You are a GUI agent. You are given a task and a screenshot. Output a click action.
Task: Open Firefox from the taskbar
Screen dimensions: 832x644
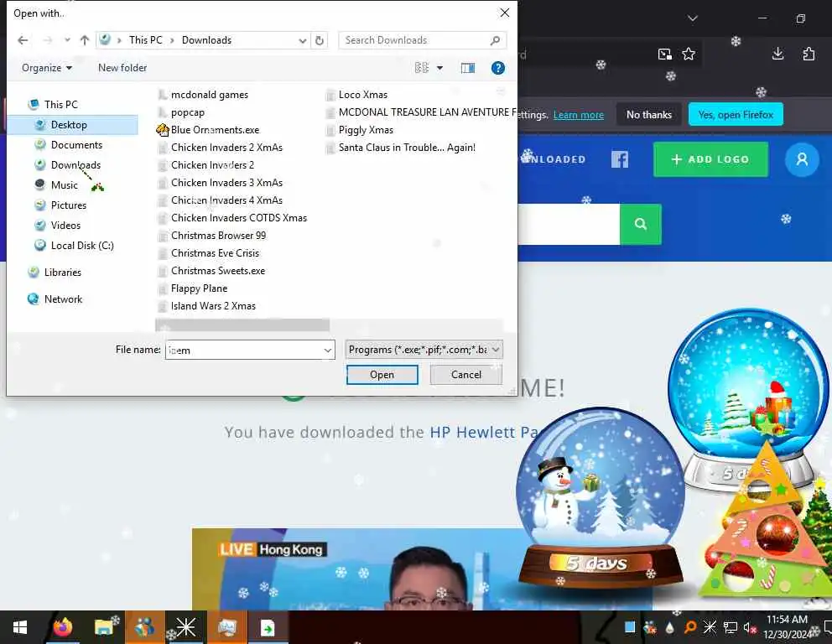pyautogui.click(x=63, y=628)
